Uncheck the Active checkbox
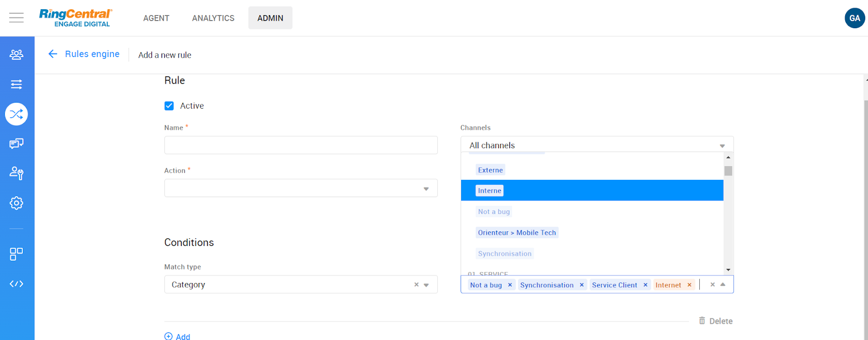 (x=169, y=106)
